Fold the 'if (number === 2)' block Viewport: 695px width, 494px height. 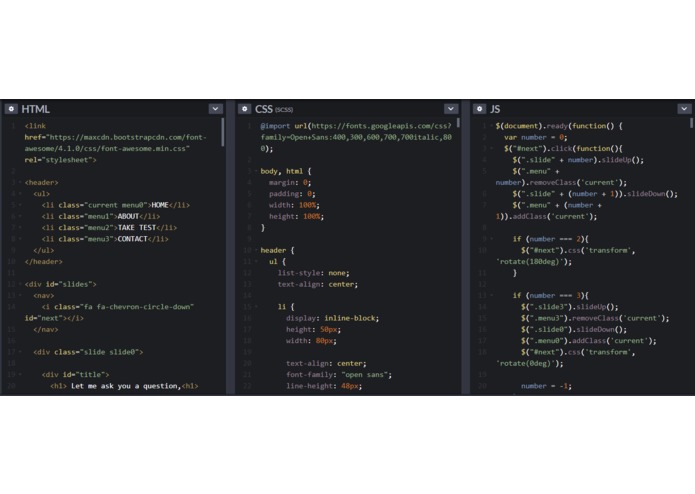point(491,239)
